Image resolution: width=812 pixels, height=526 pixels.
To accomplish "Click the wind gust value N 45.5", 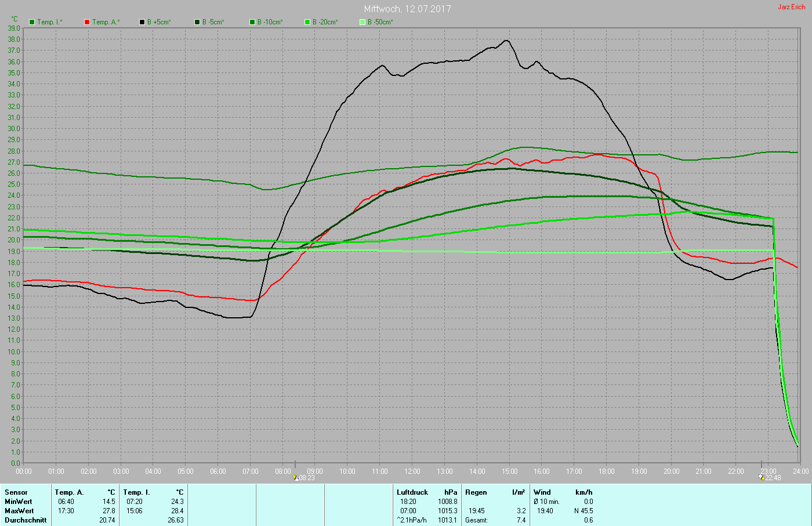I will [x=583, y=511].
